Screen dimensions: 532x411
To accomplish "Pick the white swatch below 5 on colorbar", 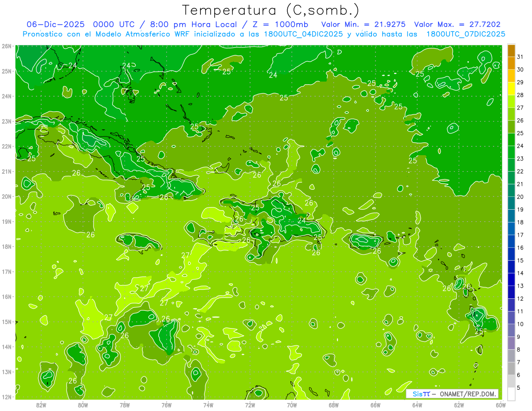I will (511, 394).
